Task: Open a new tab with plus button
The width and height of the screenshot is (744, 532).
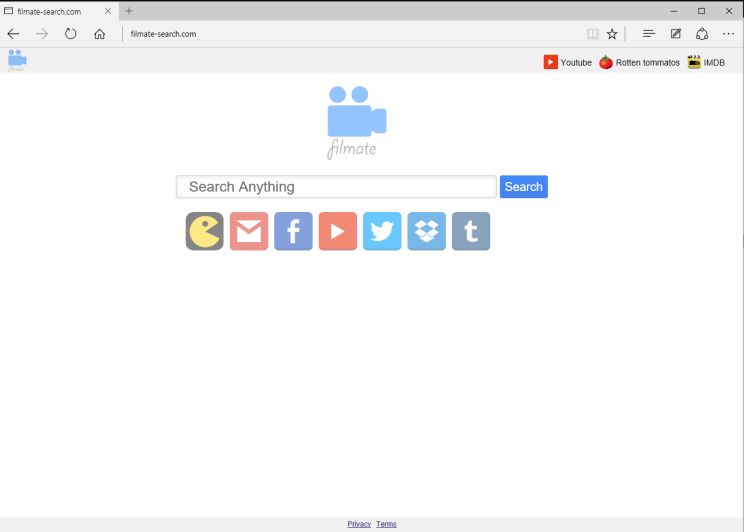Action: (129, 11)
